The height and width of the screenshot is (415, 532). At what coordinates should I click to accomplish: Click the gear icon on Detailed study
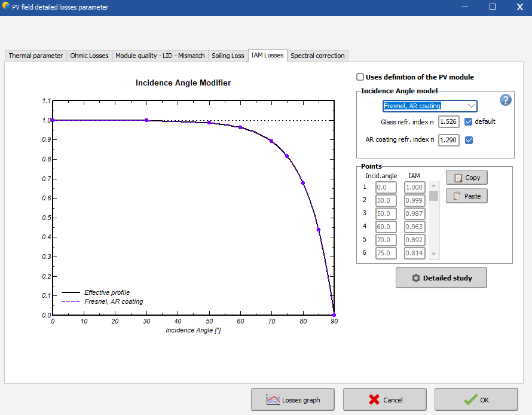tap(415, 278)
